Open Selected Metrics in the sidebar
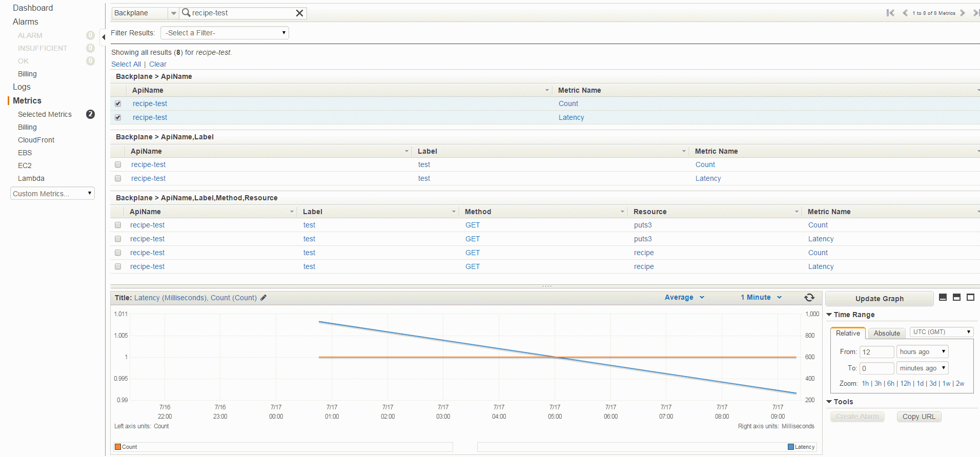Screen dimensions: 980x457 (x=45, y=114)
